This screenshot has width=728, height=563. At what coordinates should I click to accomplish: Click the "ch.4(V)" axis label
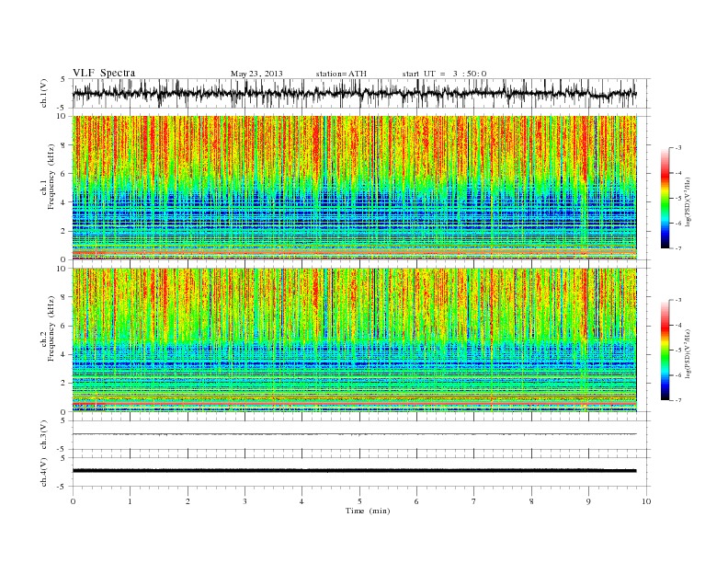[x=44, y=472]
